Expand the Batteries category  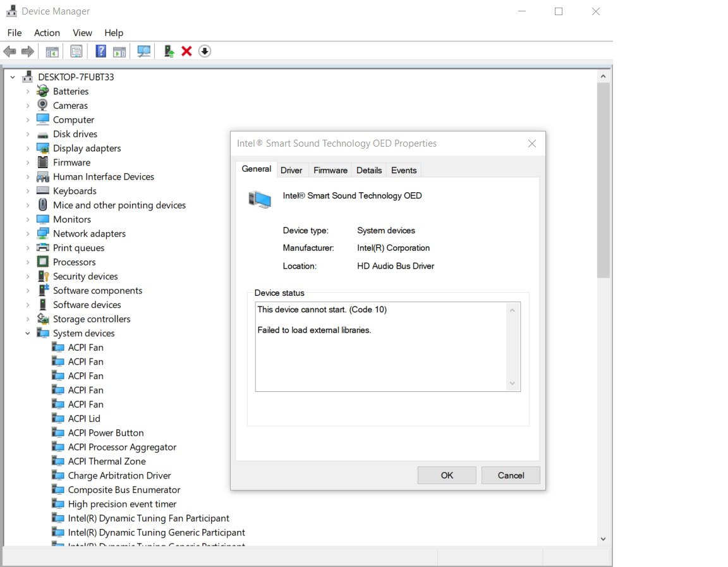pos(28,92)
